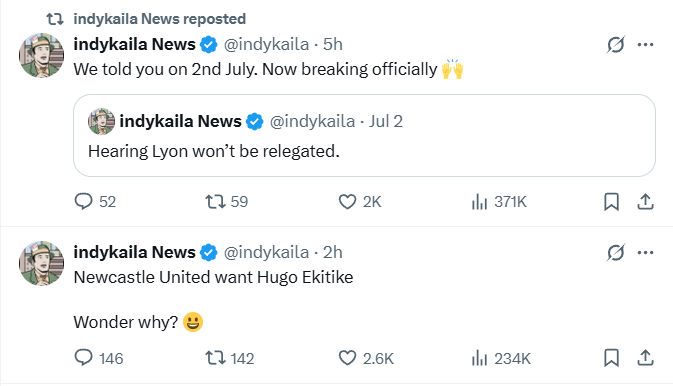Bookmark the Lyon 'breaking officially' post
The height and width of the screenshot is (386, 673).
point(611,201)
